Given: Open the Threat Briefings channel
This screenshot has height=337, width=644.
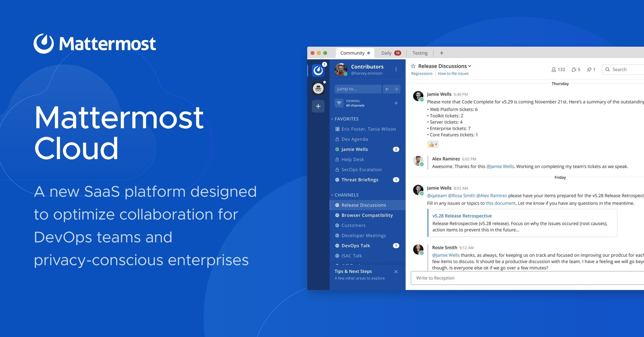Looking at the screenshot, I should coord(368,180).
